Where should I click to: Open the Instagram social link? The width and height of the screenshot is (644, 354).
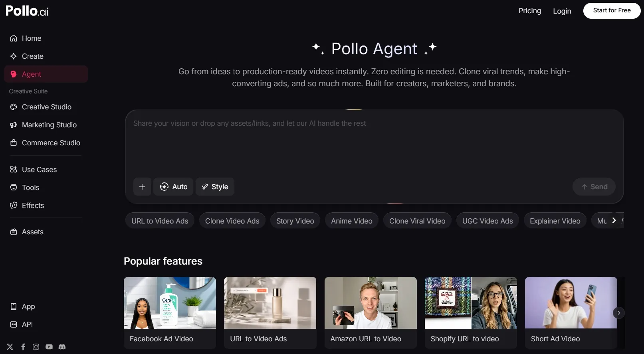click(x=36, y=347)
